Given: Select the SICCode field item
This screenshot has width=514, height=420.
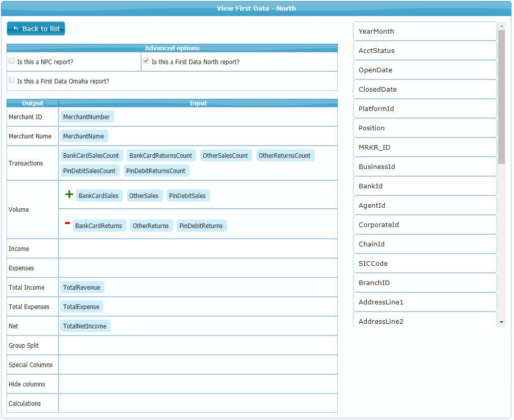Looking at the screenshot, I should (424, 263).
